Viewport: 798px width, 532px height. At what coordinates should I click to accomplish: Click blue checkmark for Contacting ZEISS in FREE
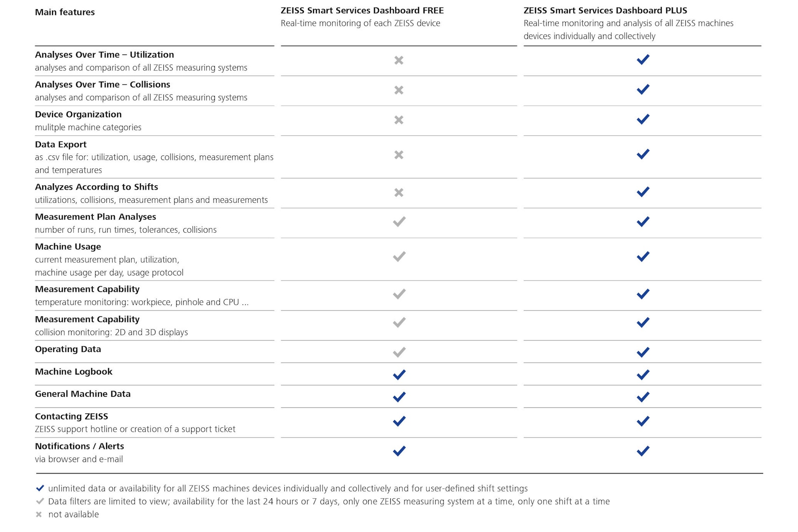click(399, 421)
